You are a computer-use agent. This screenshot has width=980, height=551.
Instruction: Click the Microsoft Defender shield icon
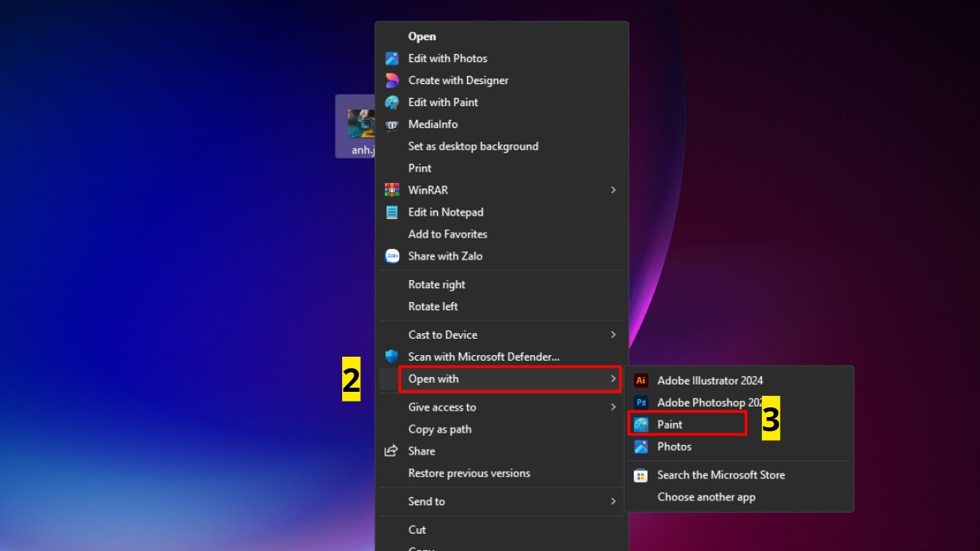click(393, 356)
